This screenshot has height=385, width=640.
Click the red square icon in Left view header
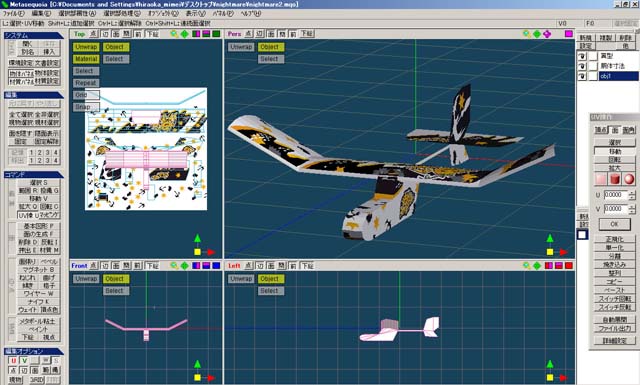569,266
